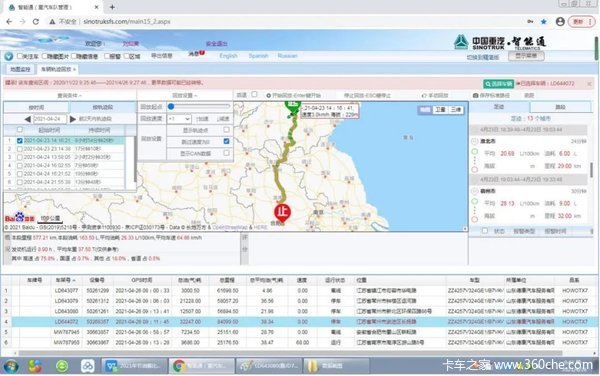
Task: Click the Baidu logo on the map
Action: click(20, 218)
